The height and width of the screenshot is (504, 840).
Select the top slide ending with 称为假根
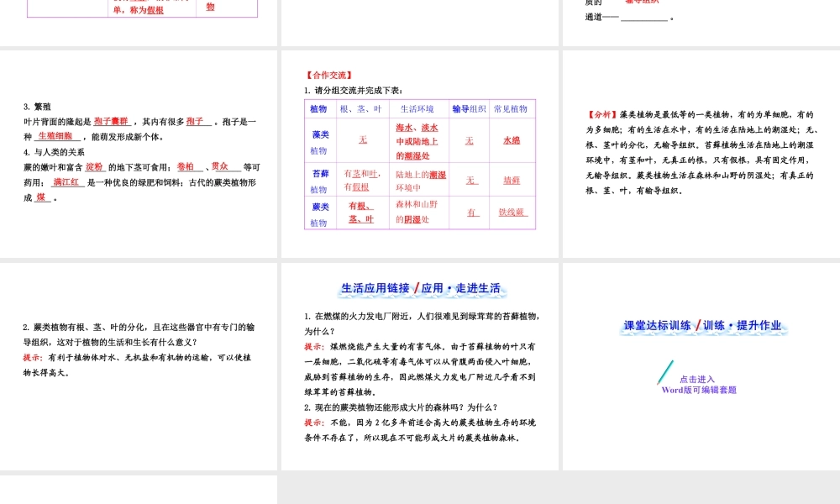(139, 23)
